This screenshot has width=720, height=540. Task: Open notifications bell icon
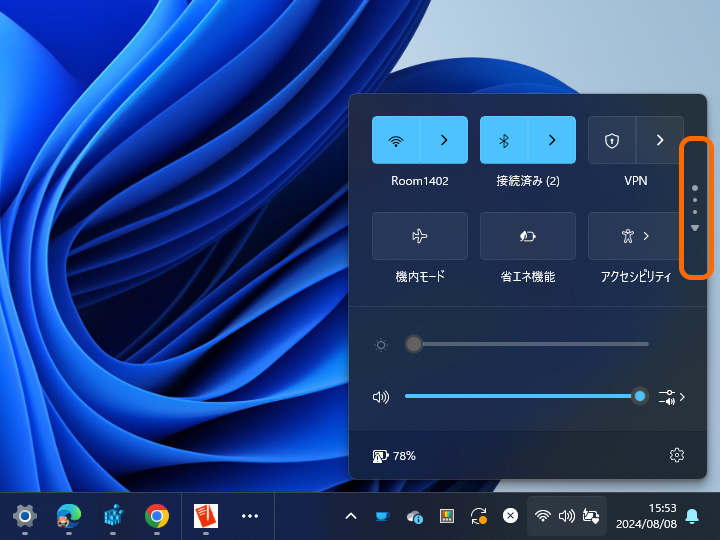692,516
